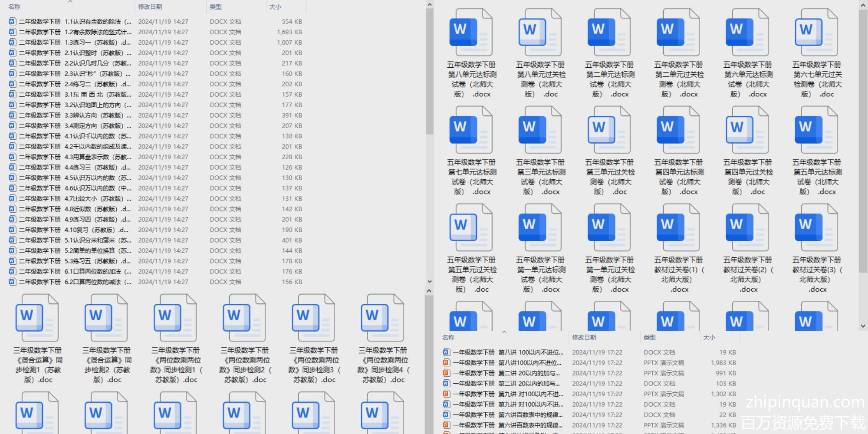Click up arrow of 五年级 icon grid scrollbar

point(863,5)
